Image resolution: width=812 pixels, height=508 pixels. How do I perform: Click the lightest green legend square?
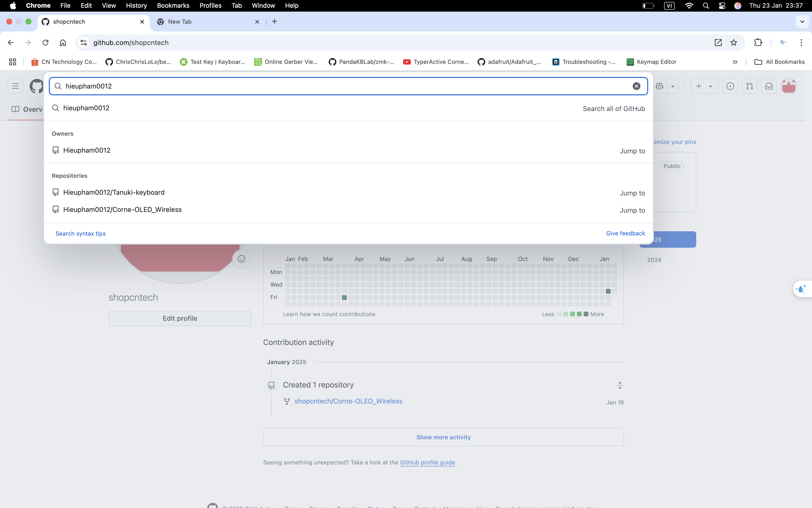[x=566, y=314]
